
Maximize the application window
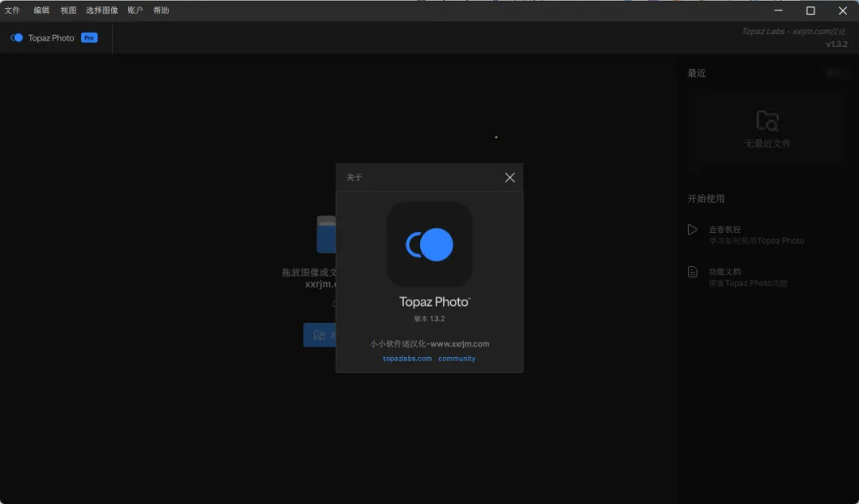coord(810,10)
